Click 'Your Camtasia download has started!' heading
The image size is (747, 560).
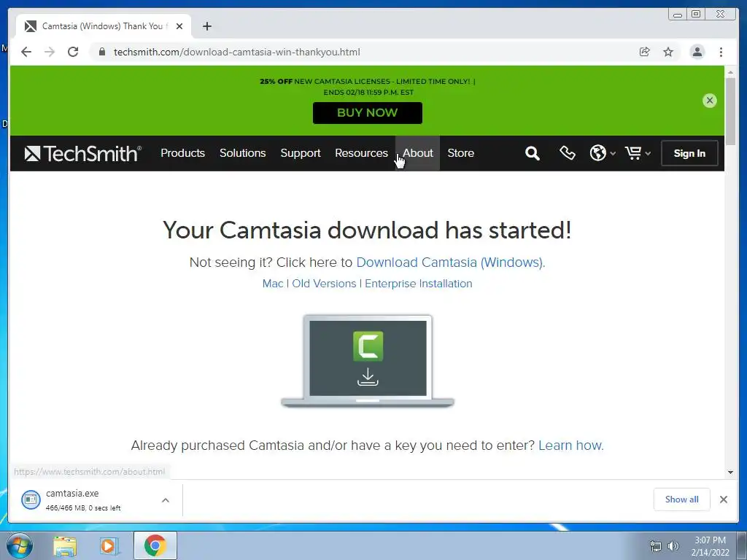(x=367, y=230)
